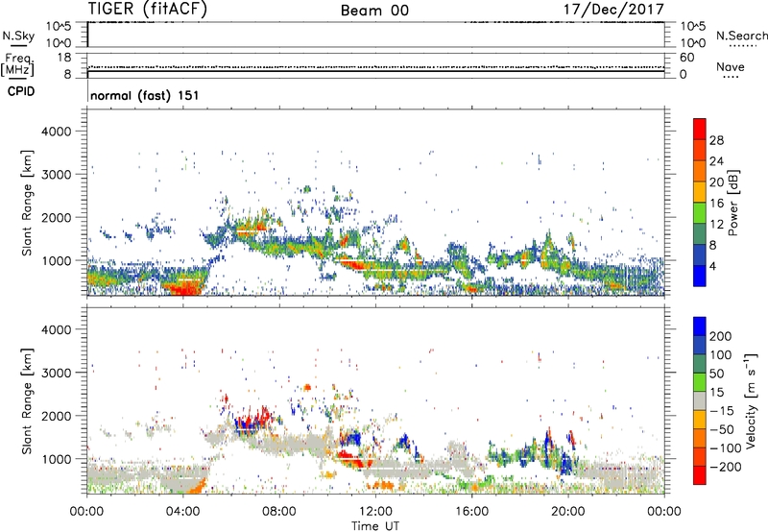This screenshot has width=768, height=532.
Task: Select the "normal (fast) 151" CPID text
Action: (145, 95)
